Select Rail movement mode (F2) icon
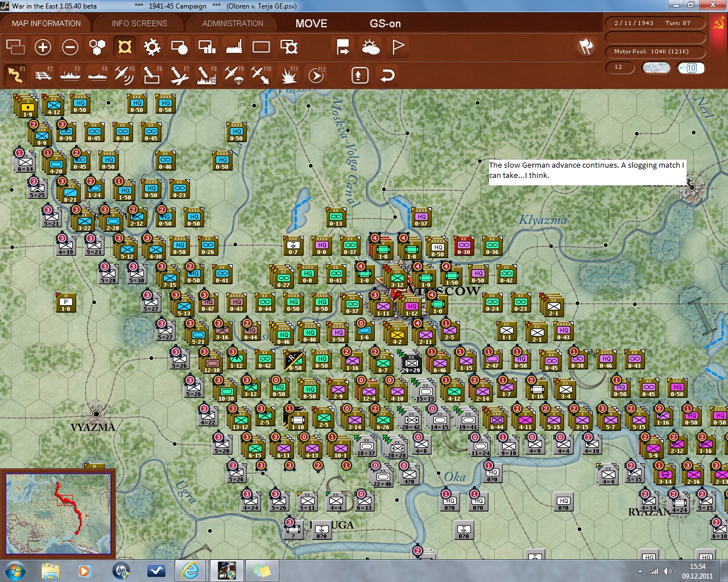This screenshot has width=728, height=582. (x=43, y=75)
